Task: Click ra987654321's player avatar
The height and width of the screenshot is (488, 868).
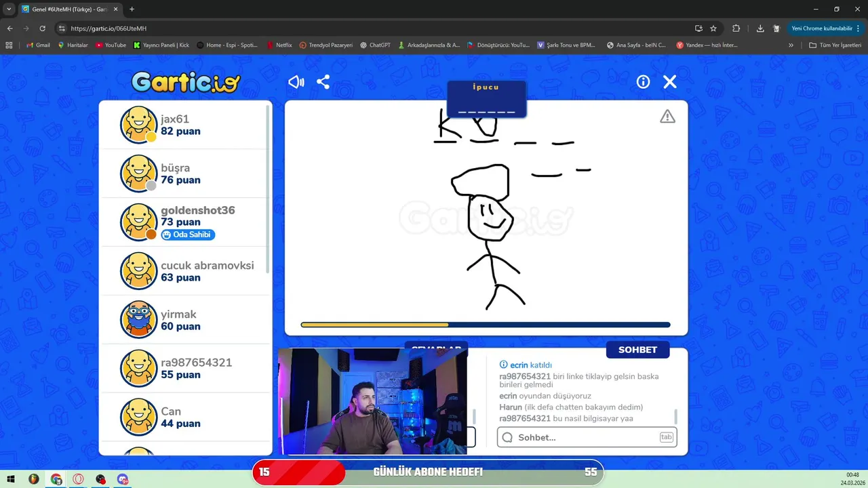Action: tap(139, 369)
